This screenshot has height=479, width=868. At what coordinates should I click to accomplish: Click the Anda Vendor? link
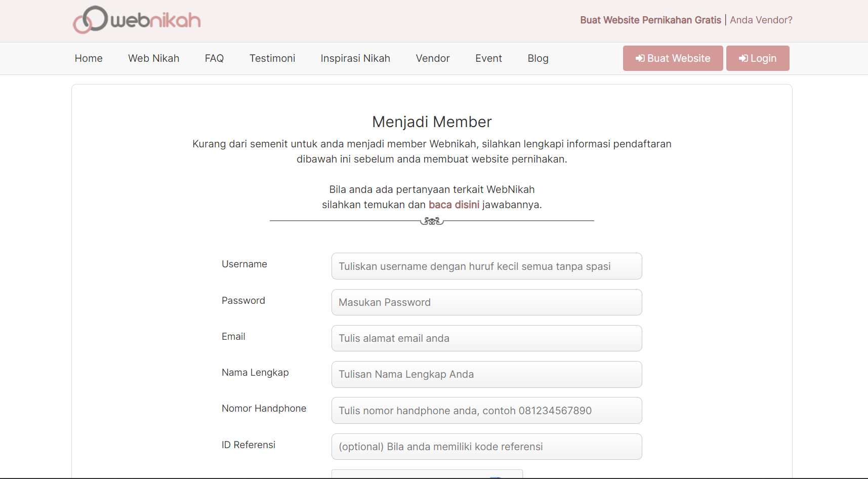point(761,20)
